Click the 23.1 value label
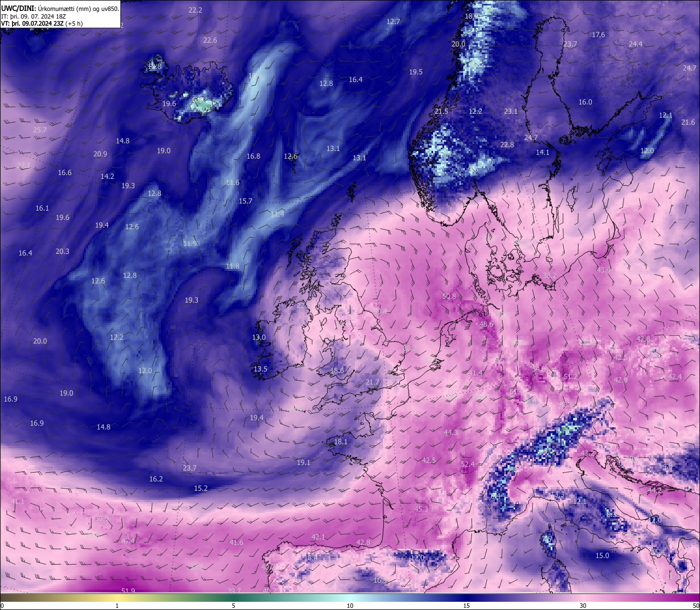 511,111
